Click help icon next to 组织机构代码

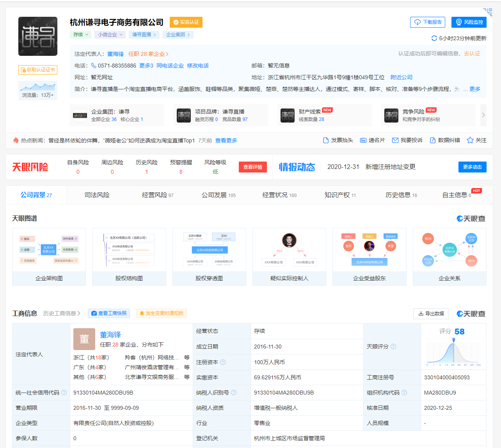click(x=404, y=393)
